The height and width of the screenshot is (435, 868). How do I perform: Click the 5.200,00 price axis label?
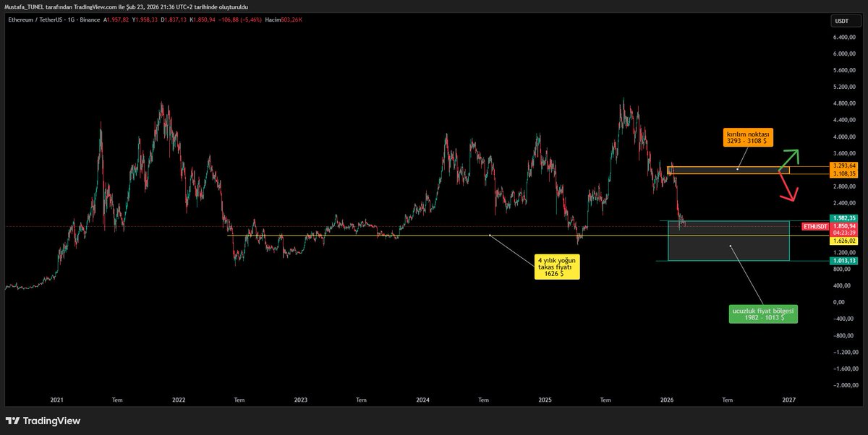pyautogui.click(x=845, y=87)
